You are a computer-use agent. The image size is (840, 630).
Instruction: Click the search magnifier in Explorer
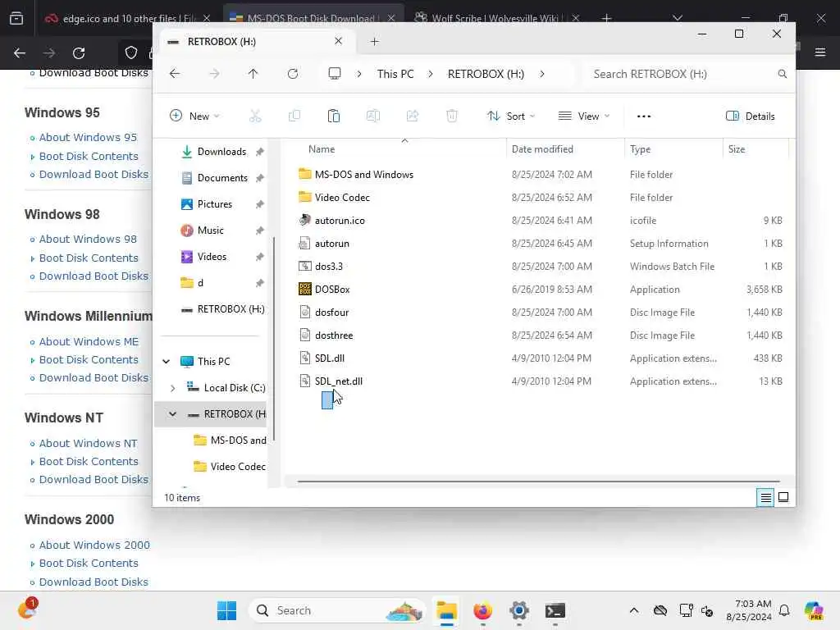pos(782,74)
